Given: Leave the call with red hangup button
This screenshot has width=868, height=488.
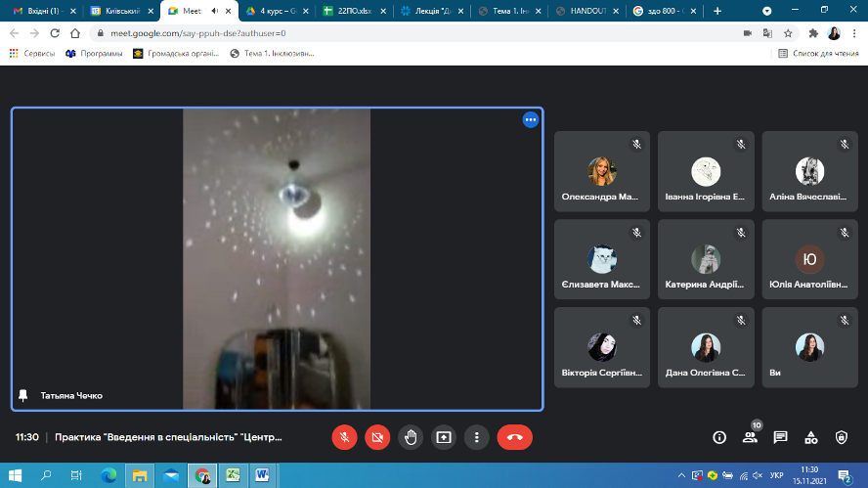Looking at the screenshot, I should [x=515, y=437].
